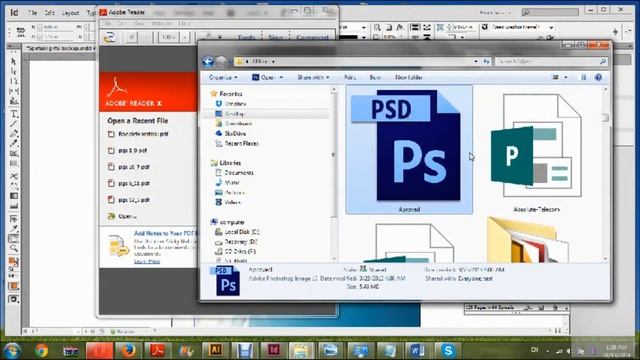
Task: Select the Aproved PSD file thumbnail
Action: click(x=409, y=150)
